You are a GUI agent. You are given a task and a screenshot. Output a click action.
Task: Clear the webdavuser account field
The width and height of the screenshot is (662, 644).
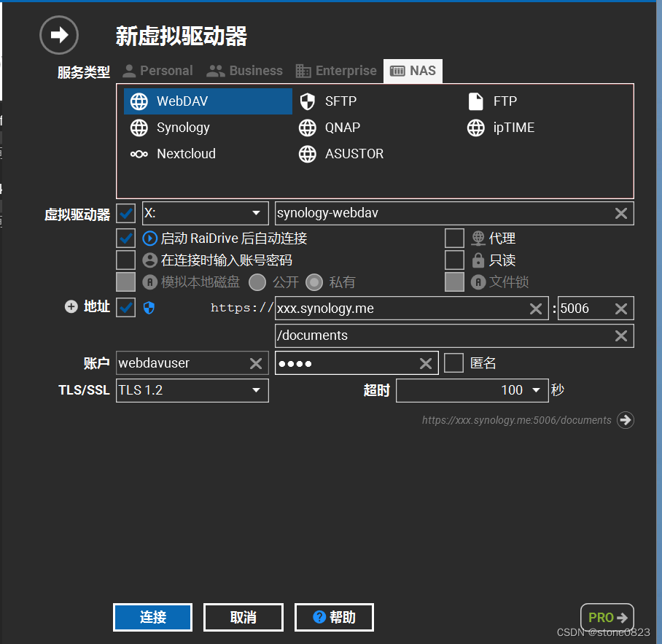pos(256,363)
